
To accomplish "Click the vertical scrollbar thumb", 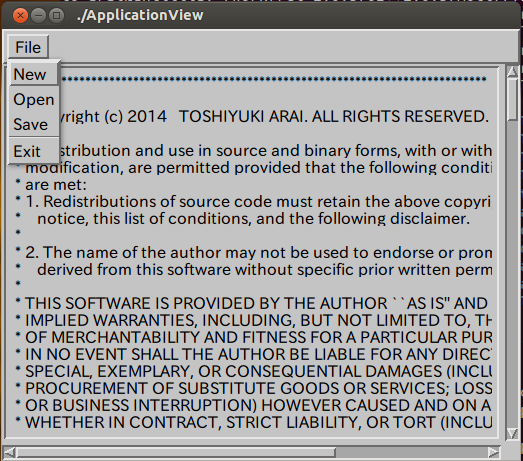I will (512, 99).
